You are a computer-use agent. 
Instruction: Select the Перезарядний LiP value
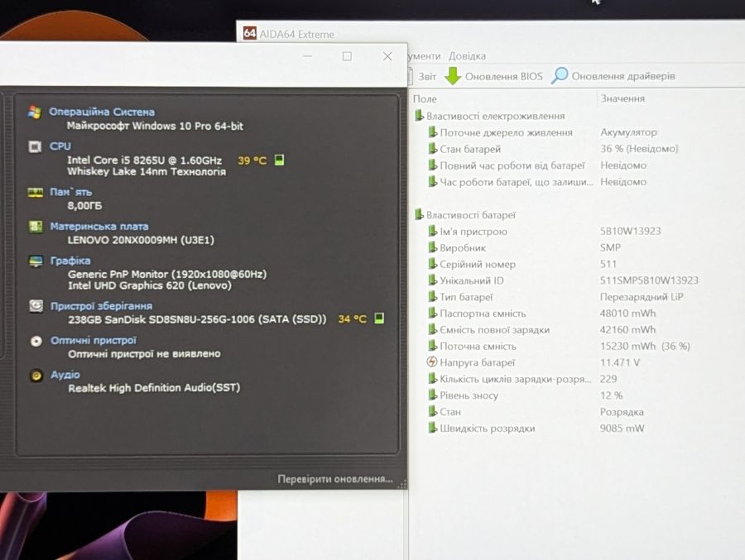[x=642, y=297]
